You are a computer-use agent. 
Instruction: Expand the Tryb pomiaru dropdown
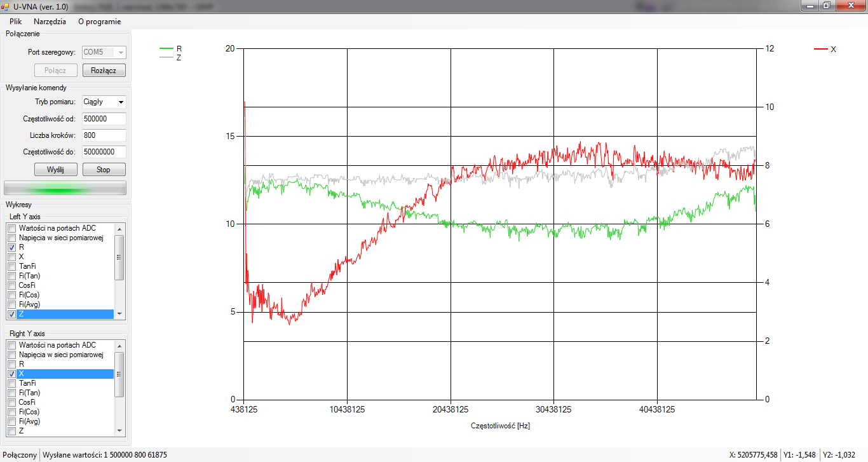[121, 102]
